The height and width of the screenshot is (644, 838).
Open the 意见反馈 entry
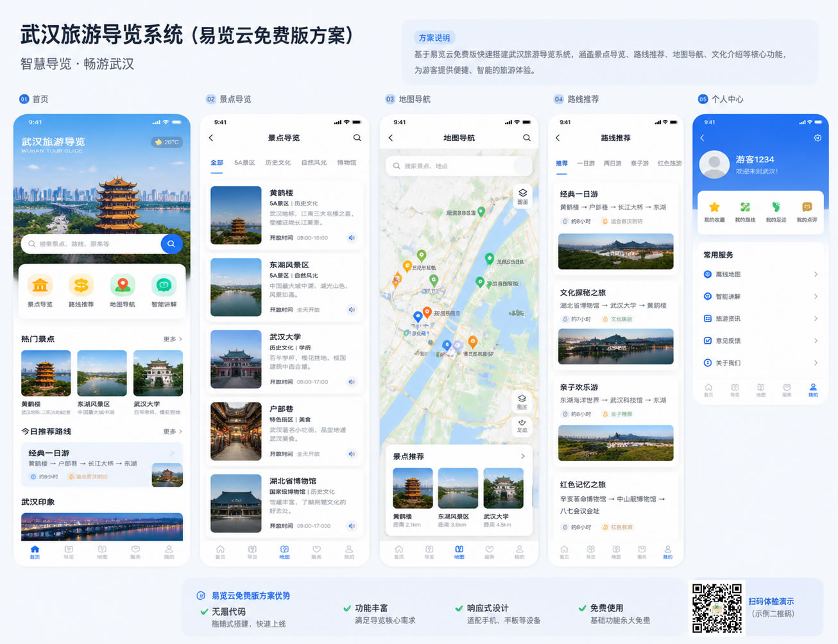(760, 341)
